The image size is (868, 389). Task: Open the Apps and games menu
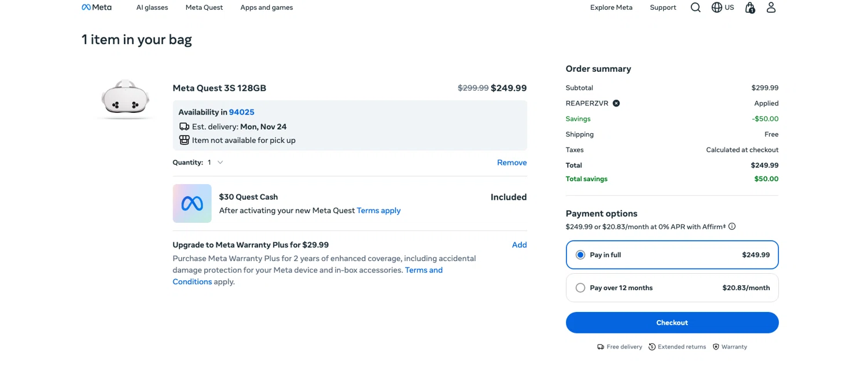coord(267,8)
